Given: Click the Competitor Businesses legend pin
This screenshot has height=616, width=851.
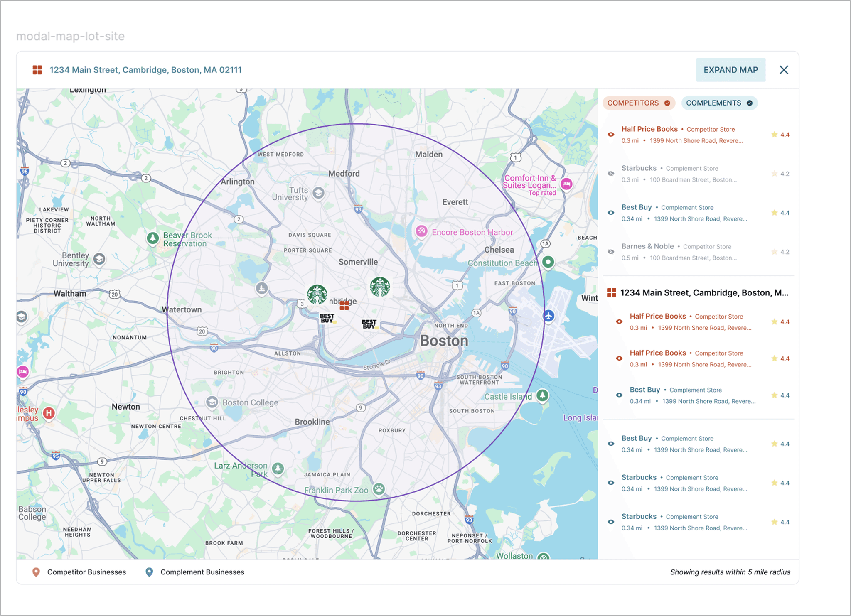Looking at the screenshot, I should tap(36, 572).
